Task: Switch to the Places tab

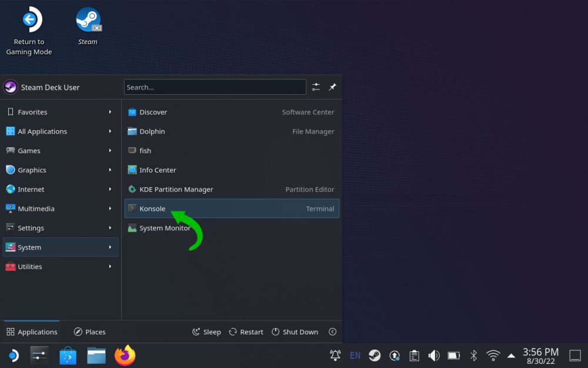Action: pos(89,332)
